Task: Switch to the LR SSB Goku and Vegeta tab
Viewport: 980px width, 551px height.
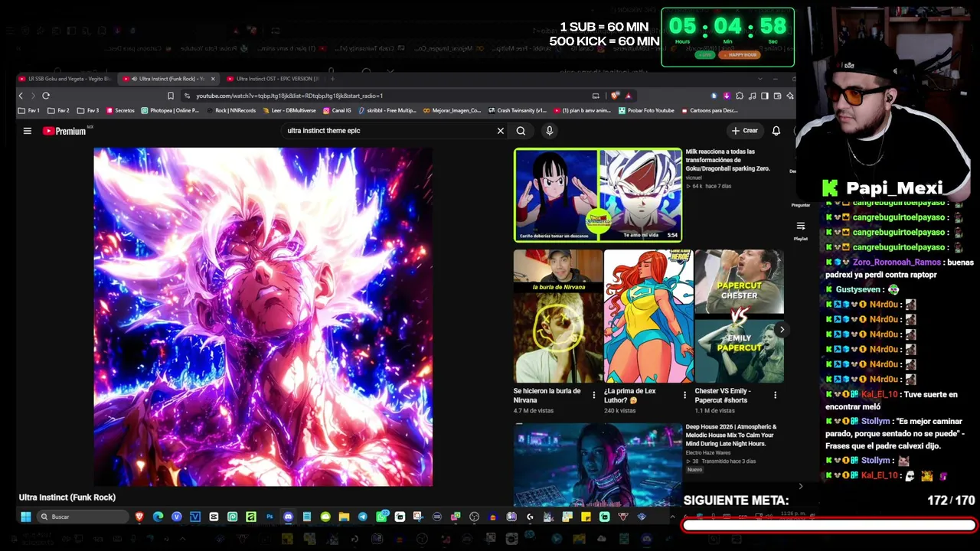Action: pos(65,79)
